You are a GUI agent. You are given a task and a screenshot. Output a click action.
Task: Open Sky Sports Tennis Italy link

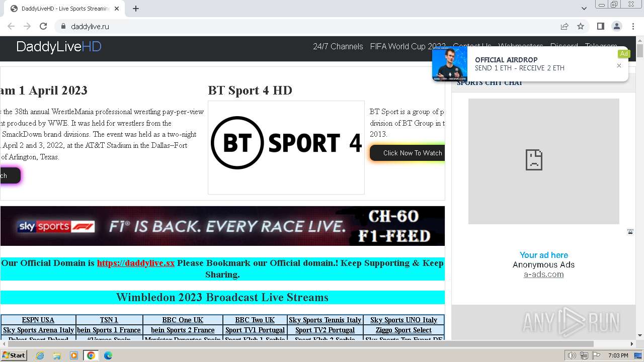pyautogui.click(x=325, y=320)
